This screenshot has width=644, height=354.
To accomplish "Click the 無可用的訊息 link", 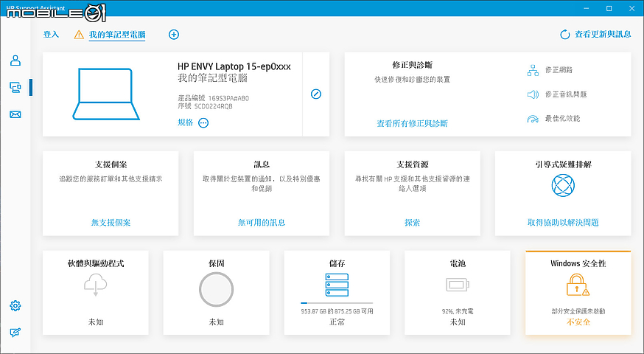I will pos(262,223).
